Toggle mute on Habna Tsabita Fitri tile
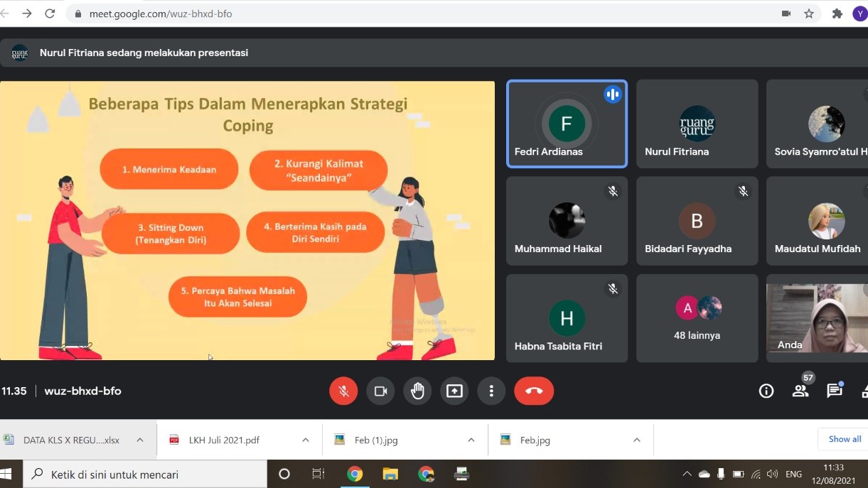 (x=613, y=288)
